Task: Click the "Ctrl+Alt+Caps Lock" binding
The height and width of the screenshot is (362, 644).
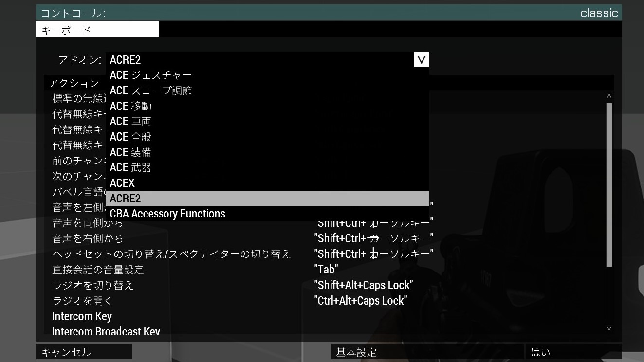Action: coord(361,301)
